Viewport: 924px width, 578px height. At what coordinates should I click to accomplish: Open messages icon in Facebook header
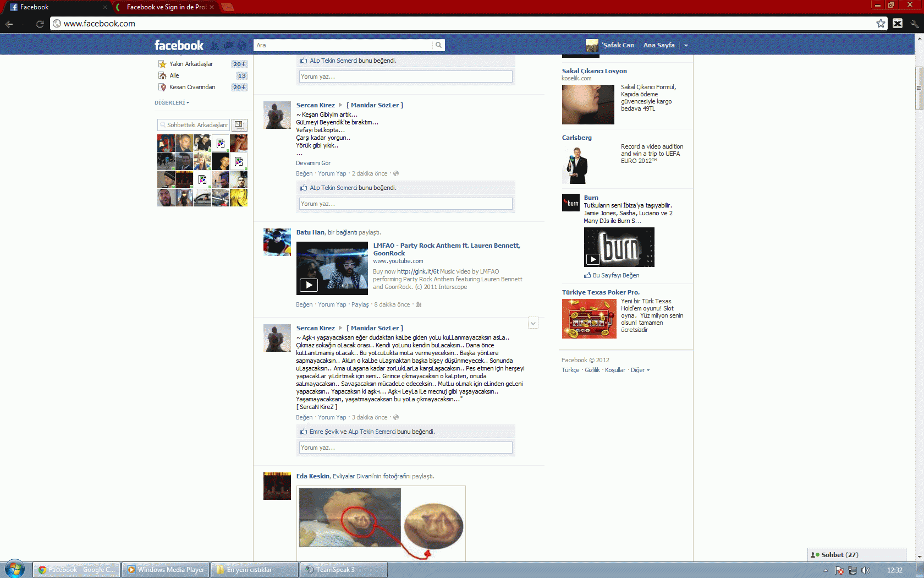point(228,46)
